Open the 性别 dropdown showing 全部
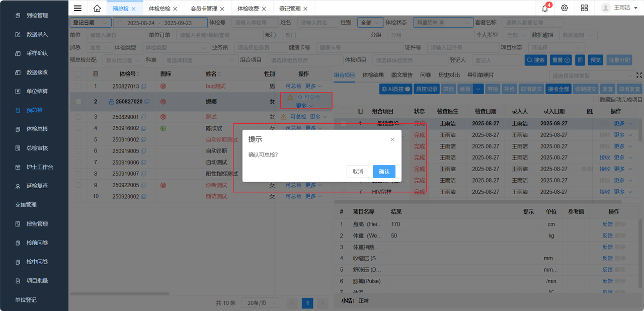The width and height of the screenshot is (644, 311). click(x=370, y=23)
